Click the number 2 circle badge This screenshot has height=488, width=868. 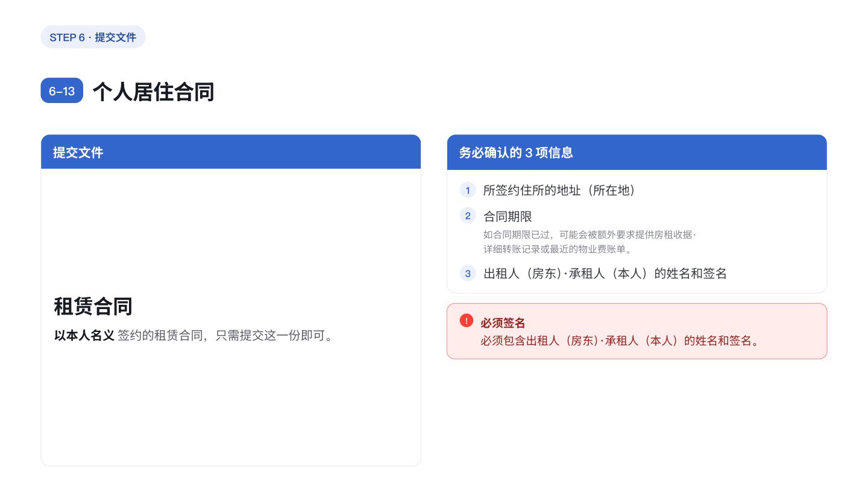tap(468, 215)
